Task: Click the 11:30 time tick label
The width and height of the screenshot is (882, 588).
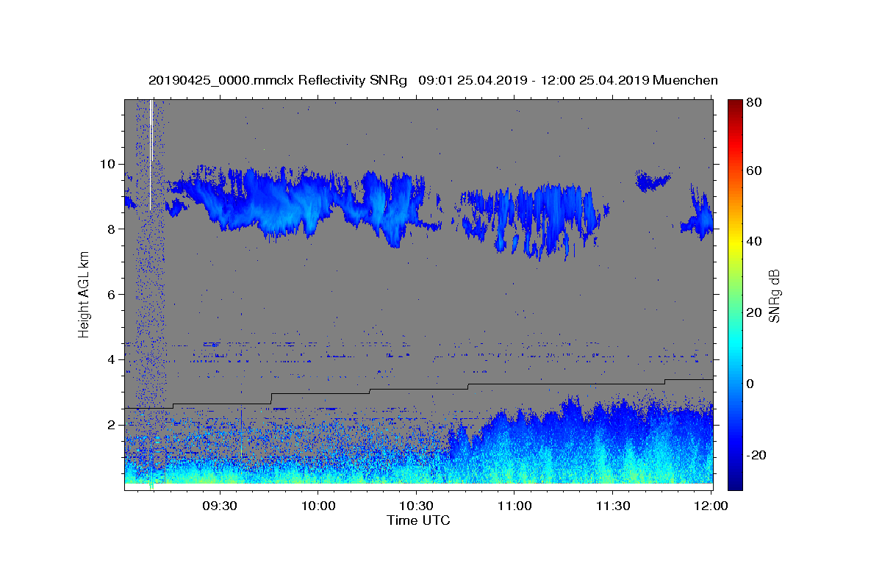Action: (612, 506)
